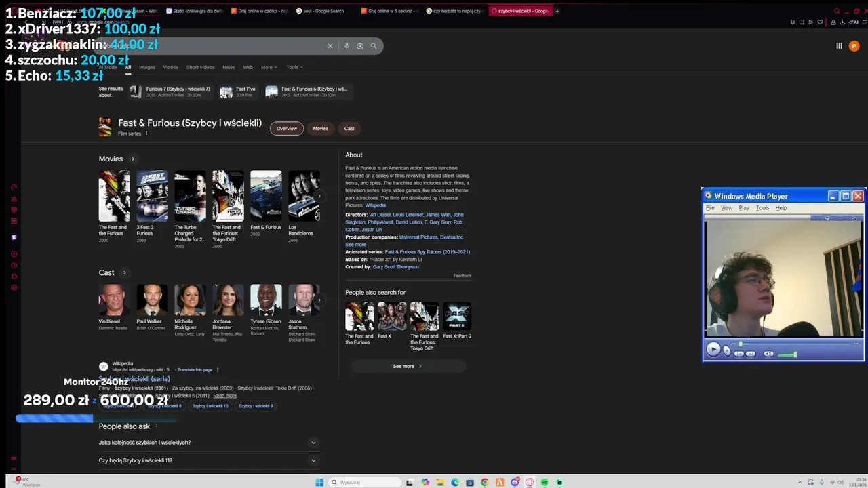Open Universal Pictures production company link
This screenshot has width=868, height=488.
click(420, 237)
